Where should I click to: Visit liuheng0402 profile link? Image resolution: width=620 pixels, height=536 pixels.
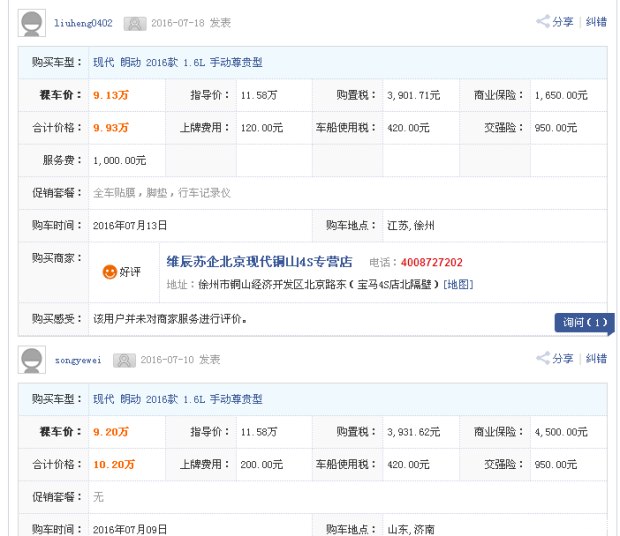click(83, 23)
